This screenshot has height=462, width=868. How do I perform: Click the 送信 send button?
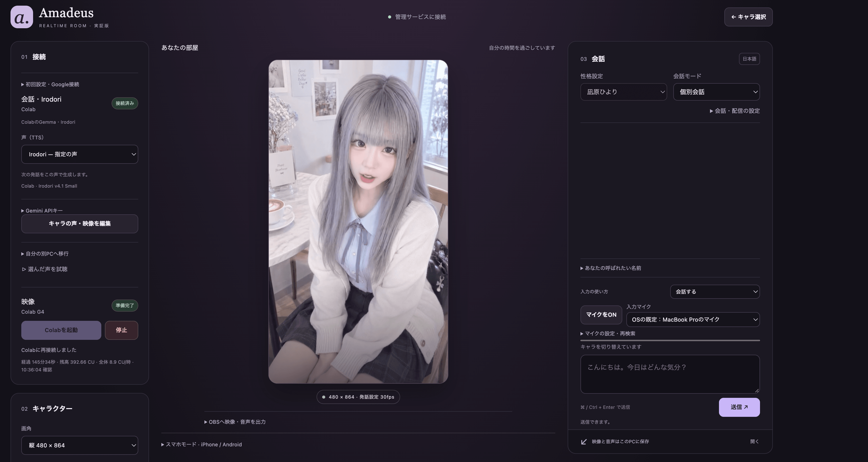[739, 407]
